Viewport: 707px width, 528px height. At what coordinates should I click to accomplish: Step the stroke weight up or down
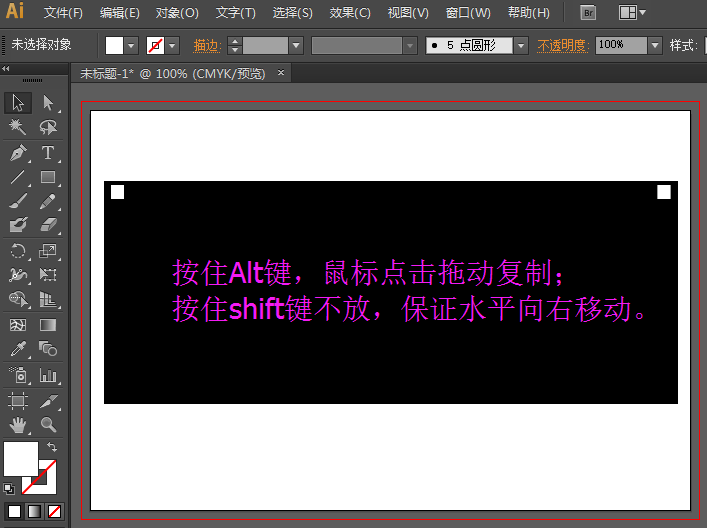[x=234, y=46]
